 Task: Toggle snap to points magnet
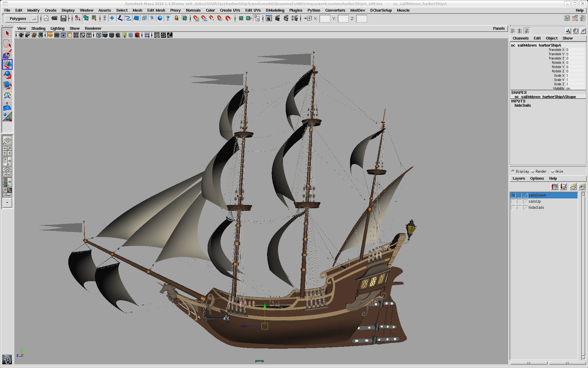[212, 18]
